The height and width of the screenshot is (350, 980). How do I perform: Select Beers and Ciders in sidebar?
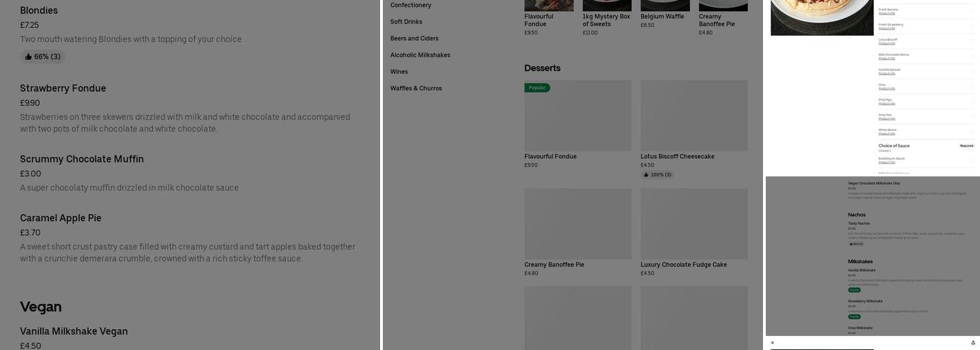coord(414,38)
